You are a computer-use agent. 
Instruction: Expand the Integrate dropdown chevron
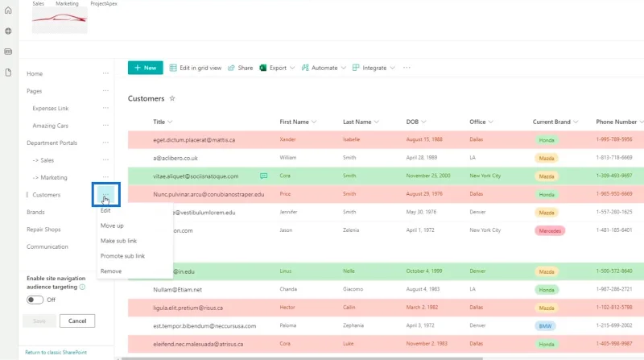click(392, 68)
